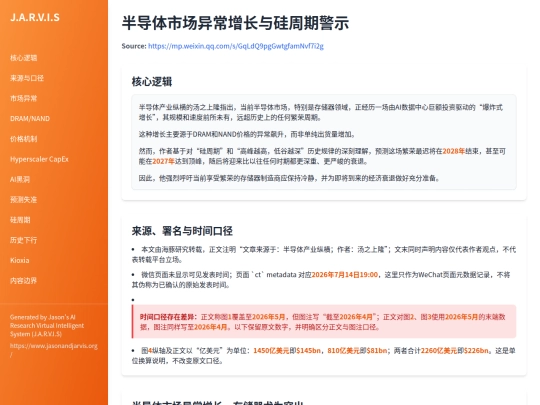The width and height of the screenshot is (540, 405).
Task: Click the Source: label
Action: [x=134, y=46]
